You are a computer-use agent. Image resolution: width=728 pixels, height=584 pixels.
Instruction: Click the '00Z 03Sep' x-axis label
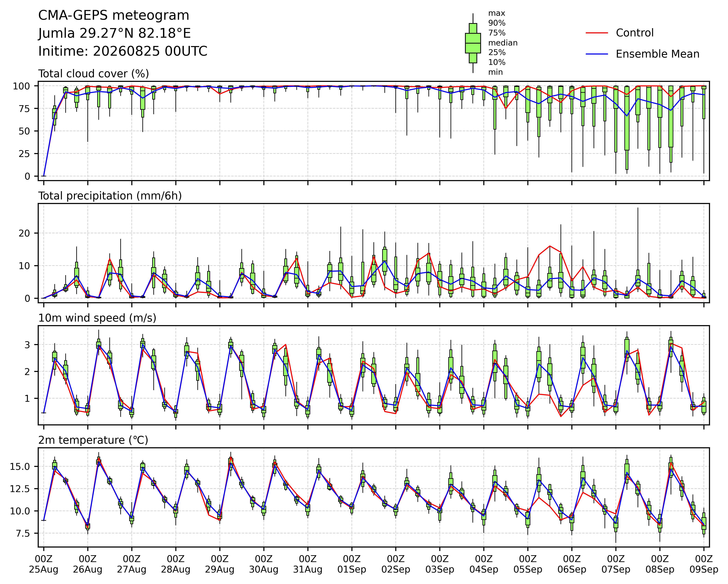point(440,564)
